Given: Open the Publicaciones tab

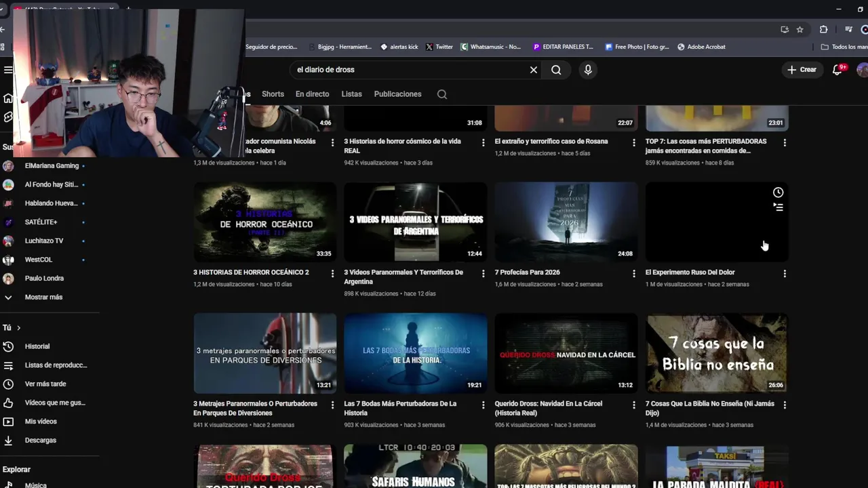Looking at the screenshot, I should tap(397, 94).
